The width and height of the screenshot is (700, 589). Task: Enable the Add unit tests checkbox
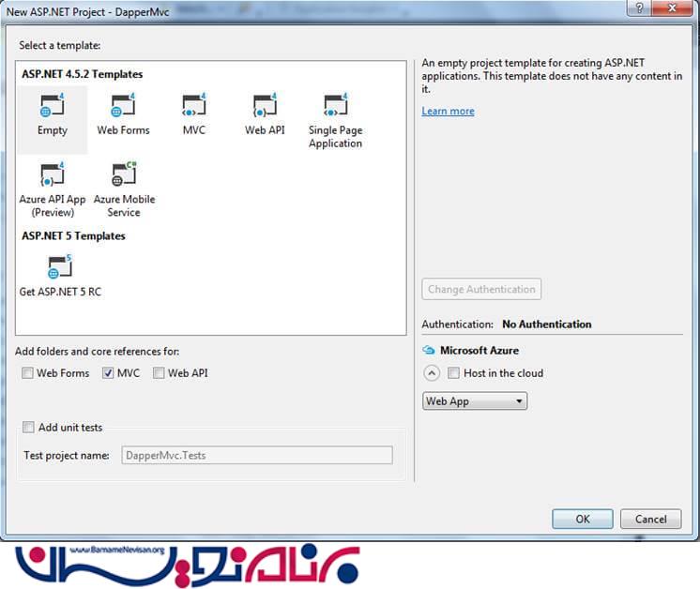(28, 428)
